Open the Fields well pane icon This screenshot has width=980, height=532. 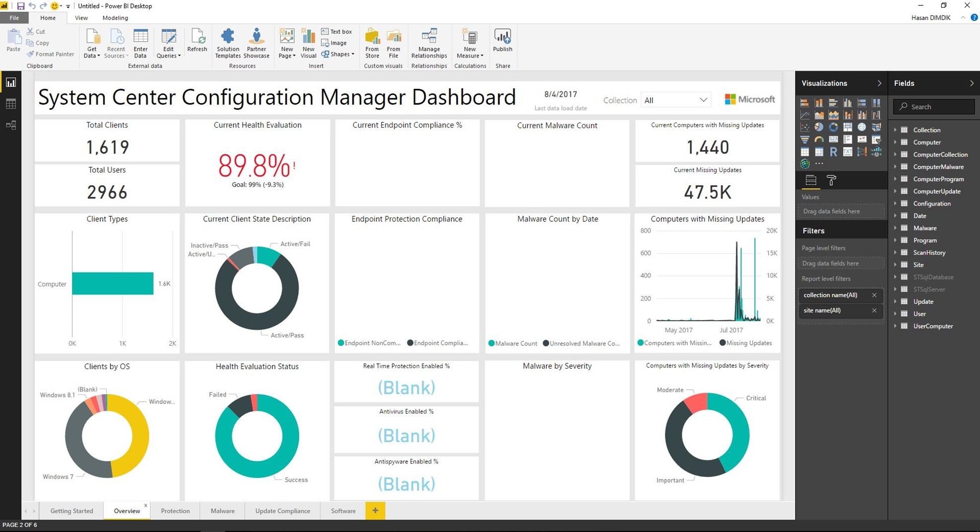(x=811, y=180)
